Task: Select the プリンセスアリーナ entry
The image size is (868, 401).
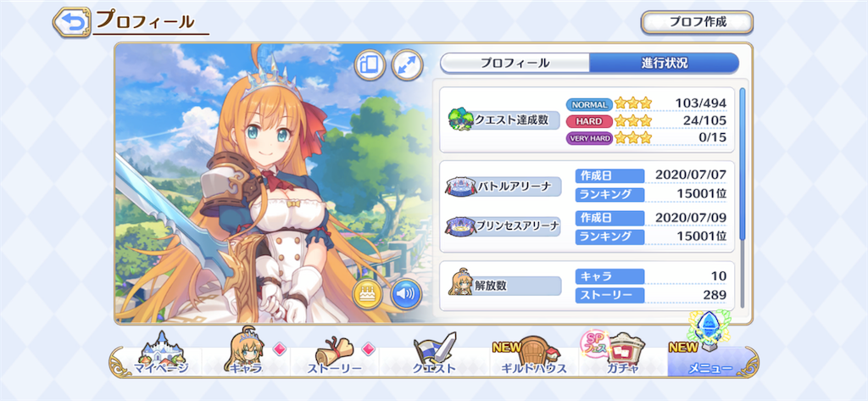Action: click(x=504, y=226)
